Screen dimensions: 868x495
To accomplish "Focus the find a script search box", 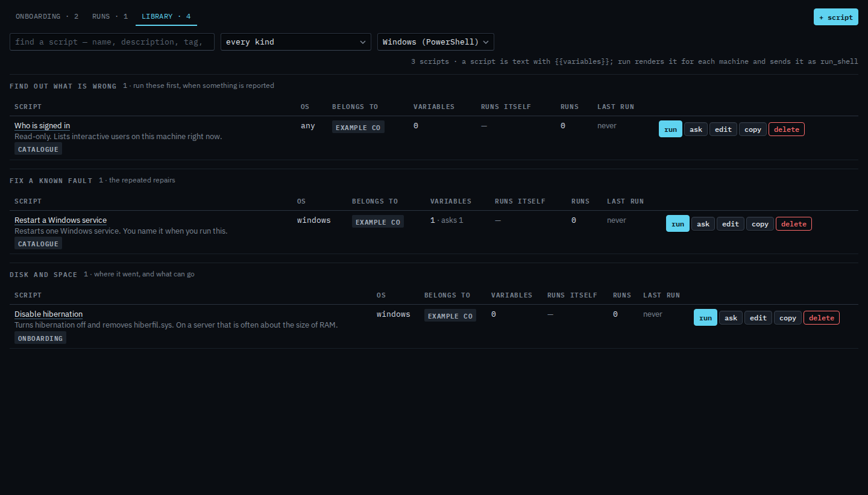I will point(112,42).
